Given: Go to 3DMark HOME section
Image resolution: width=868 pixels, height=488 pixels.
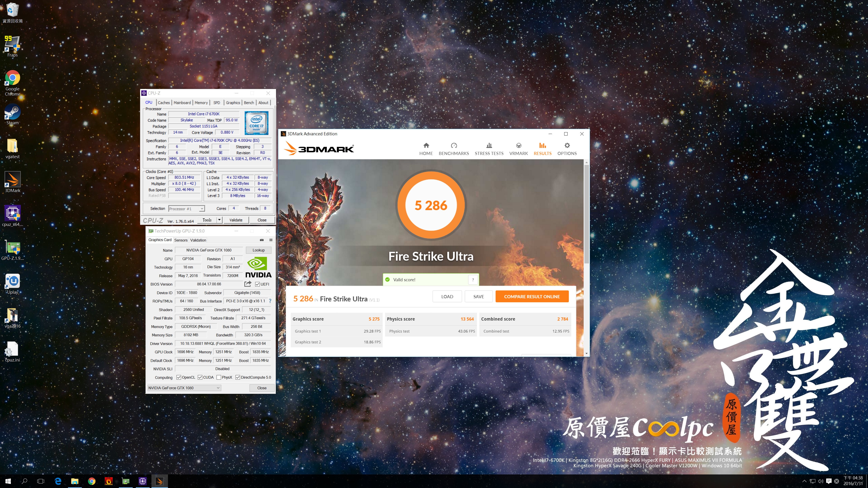Looking at the screenshot, I should coord(426,149).
